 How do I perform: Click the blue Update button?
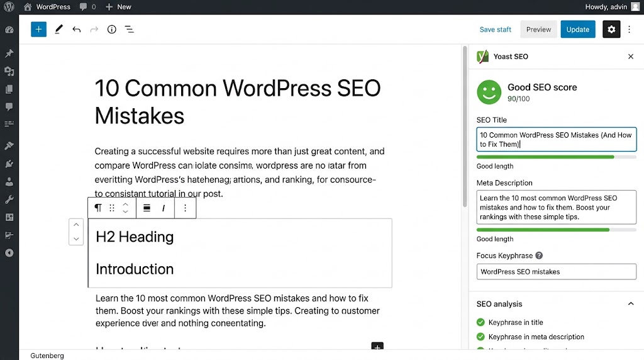point(578,30)
